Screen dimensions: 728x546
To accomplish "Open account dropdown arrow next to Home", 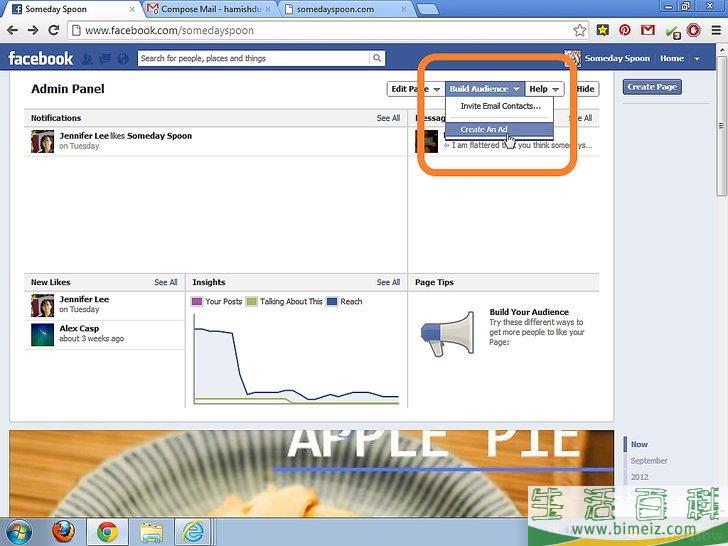I will pos(696,58).
